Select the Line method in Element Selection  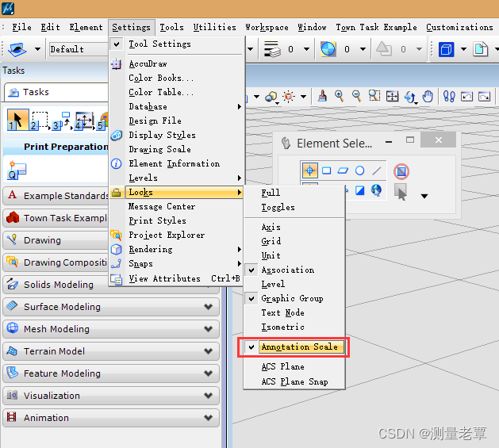click(377, 170)
